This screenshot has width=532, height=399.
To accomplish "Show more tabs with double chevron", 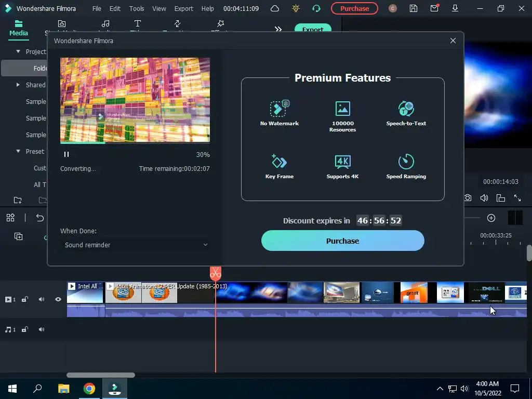I will coord(278,29).
